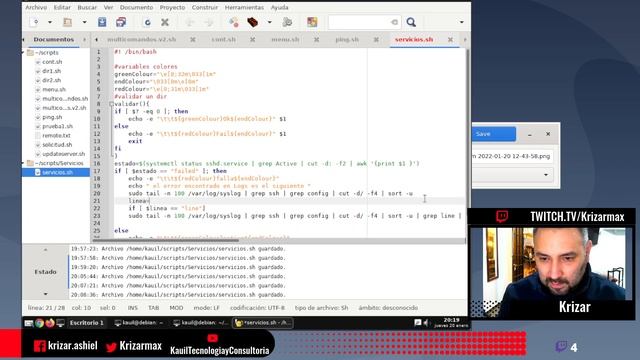Open menu.sh in document tree

click(x=54, y=89)
